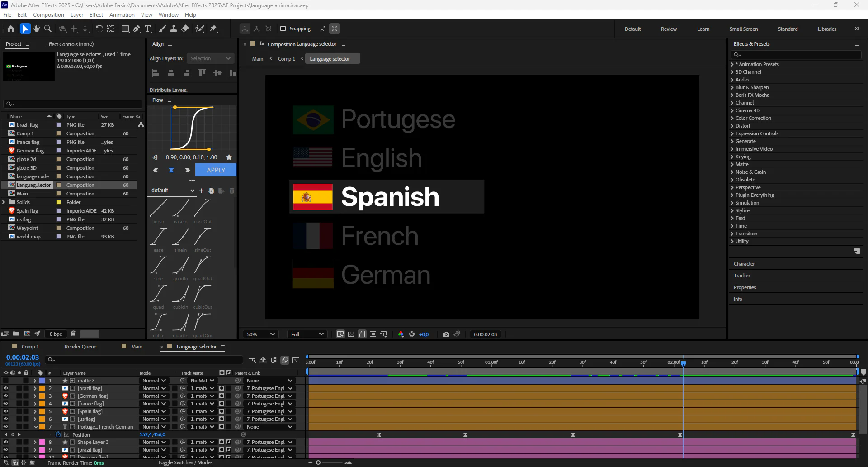Click the APPLY button in Flow
Viewport: 868px width, 467px height.
tap(216, 170)
